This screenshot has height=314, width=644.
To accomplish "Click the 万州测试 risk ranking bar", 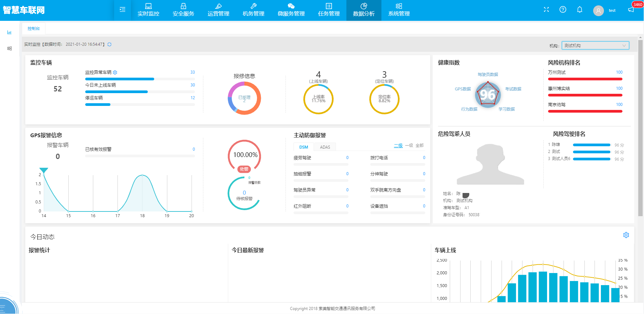I will [x=585, y=79].
